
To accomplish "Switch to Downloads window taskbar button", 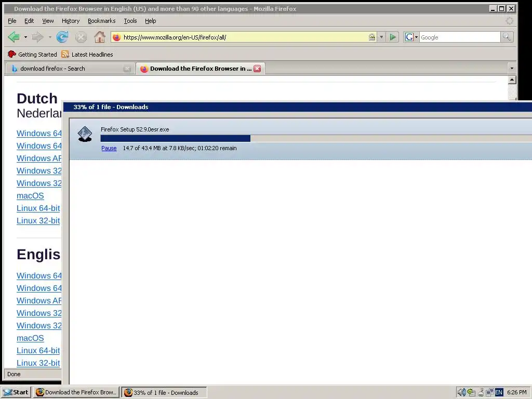I will tap(164, 392).
